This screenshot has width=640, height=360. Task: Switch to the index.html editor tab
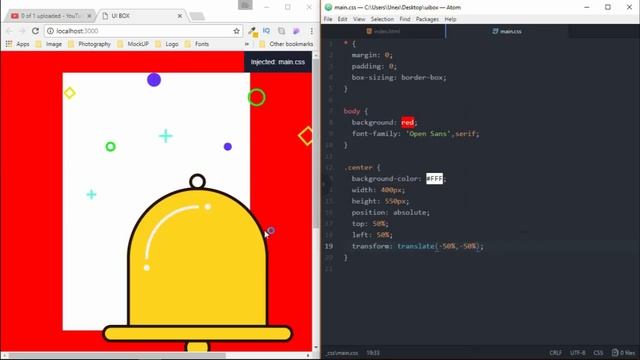point(383,31)
